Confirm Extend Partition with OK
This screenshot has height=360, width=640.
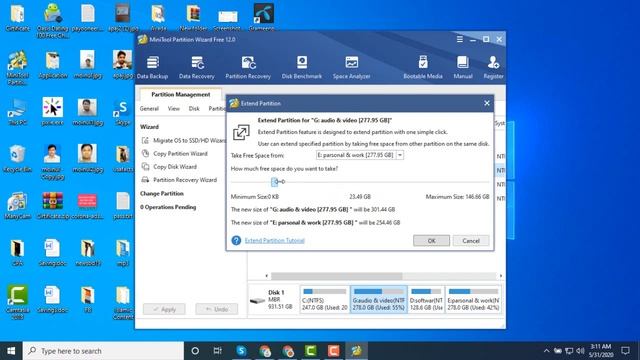coord(431,241)
